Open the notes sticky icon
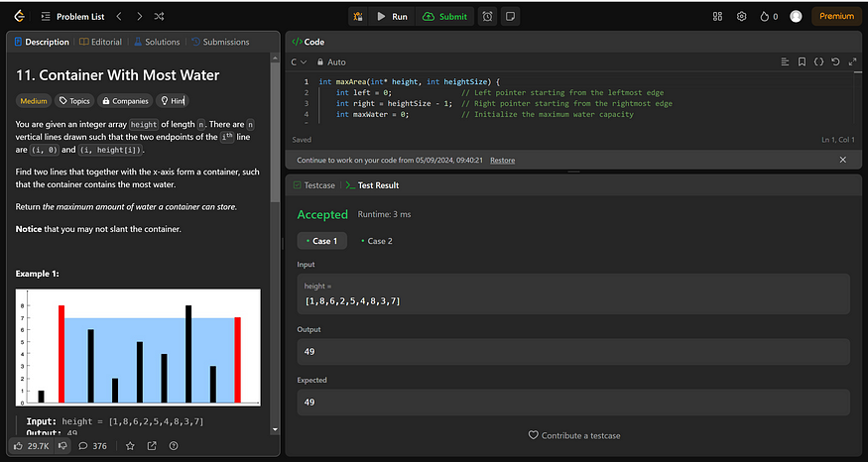This screenshot has width=868, height=462. pos(511,17)
